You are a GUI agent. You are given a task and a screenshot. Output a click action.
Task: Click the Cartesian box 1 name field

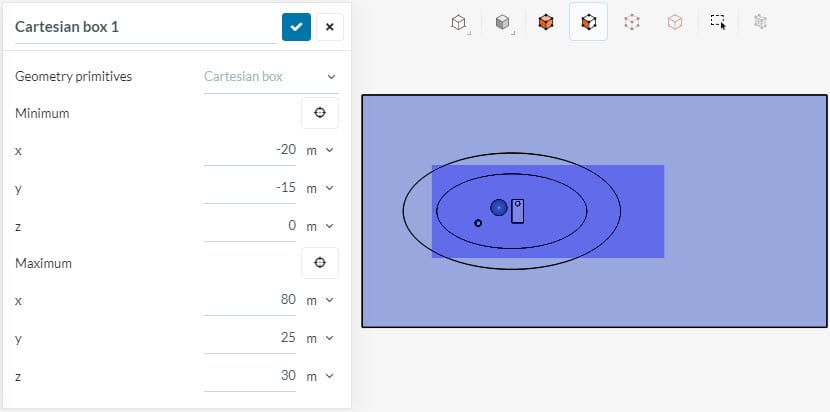pyautogui.click(x=145, y=27)
